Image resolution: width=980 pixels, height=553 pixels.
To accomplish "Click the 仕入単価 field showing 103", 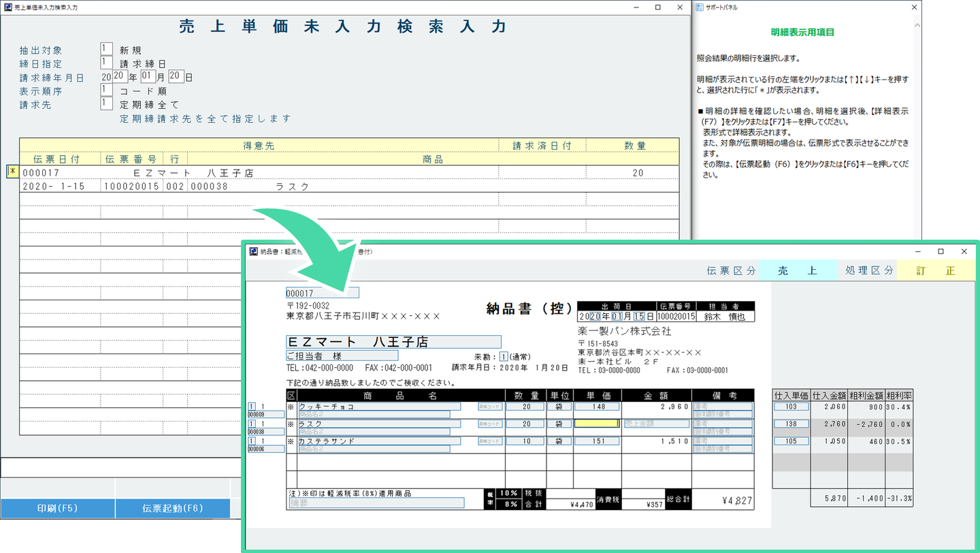I will tap(791, 407).
